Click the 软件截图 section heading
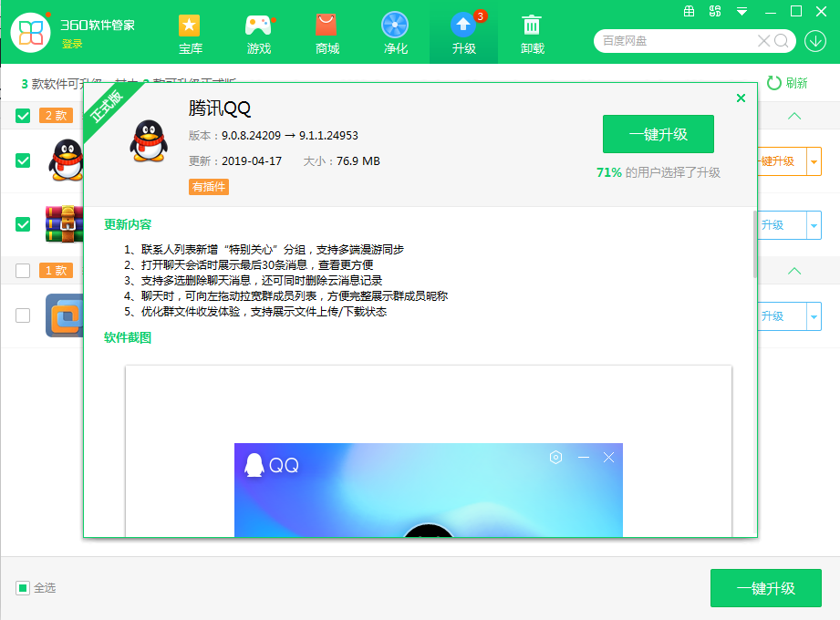Viewport: 840px width, 620px height. (x=128, y=337)
